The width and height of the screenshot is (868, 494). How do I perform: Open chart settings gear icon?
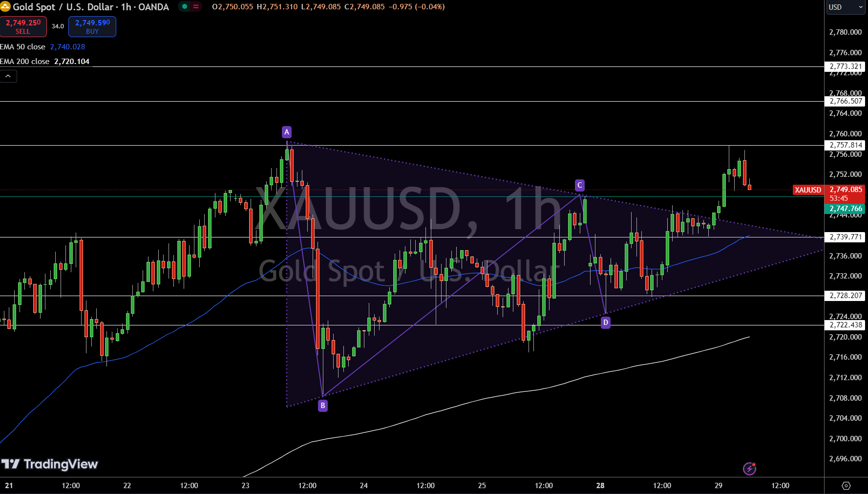846,486
